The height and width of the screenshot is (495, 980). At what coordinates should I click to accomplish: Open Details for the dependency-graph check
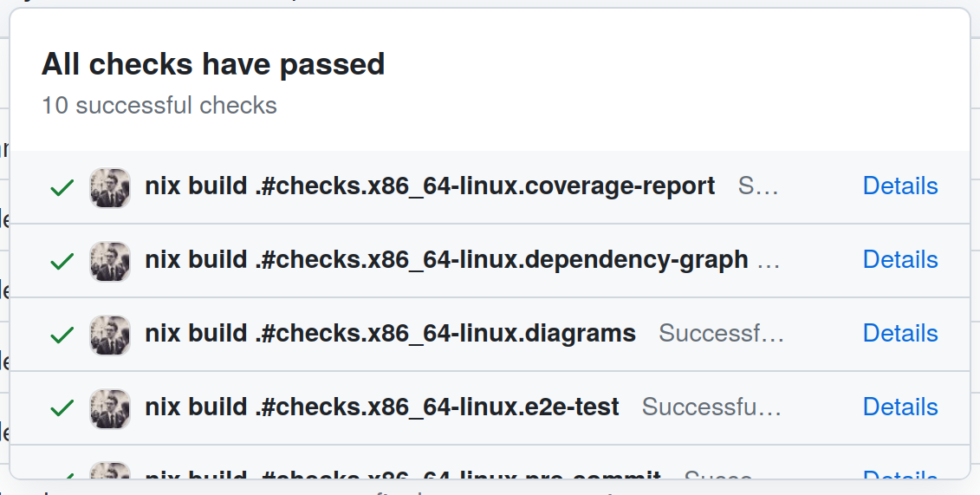[900, 260]
